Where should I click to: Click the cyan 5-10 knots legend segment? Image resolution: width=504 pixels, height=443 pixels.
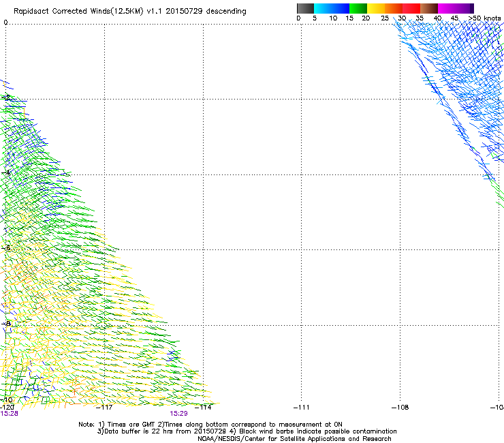point(323,8)
